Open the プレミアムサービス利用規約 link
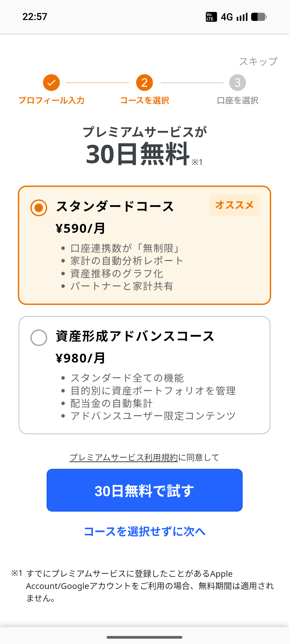Viewport: 289px width, 644px height. pyautogui.click(x=124, y=457)
